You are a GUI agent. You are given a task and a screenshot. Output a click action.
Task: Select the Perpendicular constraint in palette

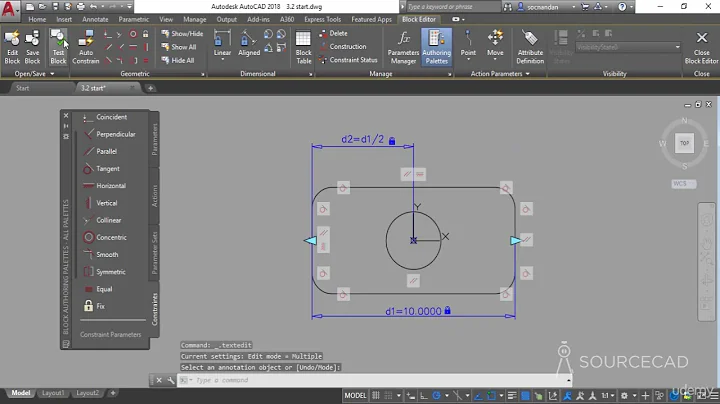point(112,134)
